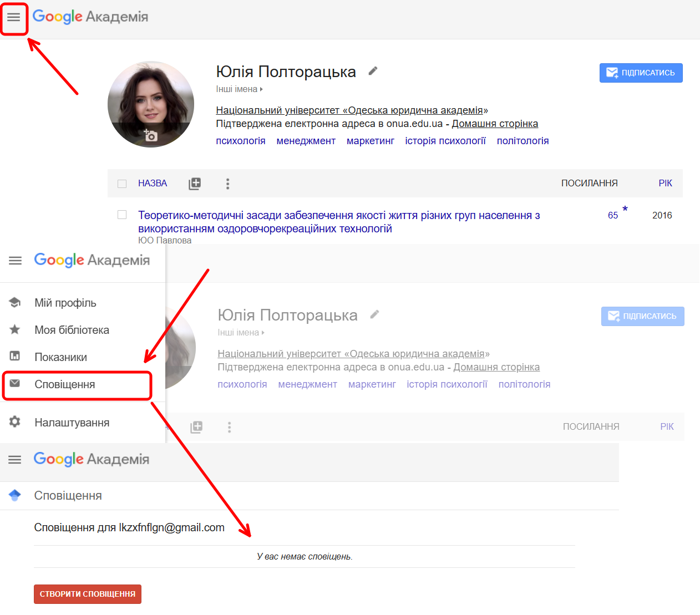
Task: Click the red СТВОРИТИ СПОВІЩЕННЯ button
Action: pos(88,594)
